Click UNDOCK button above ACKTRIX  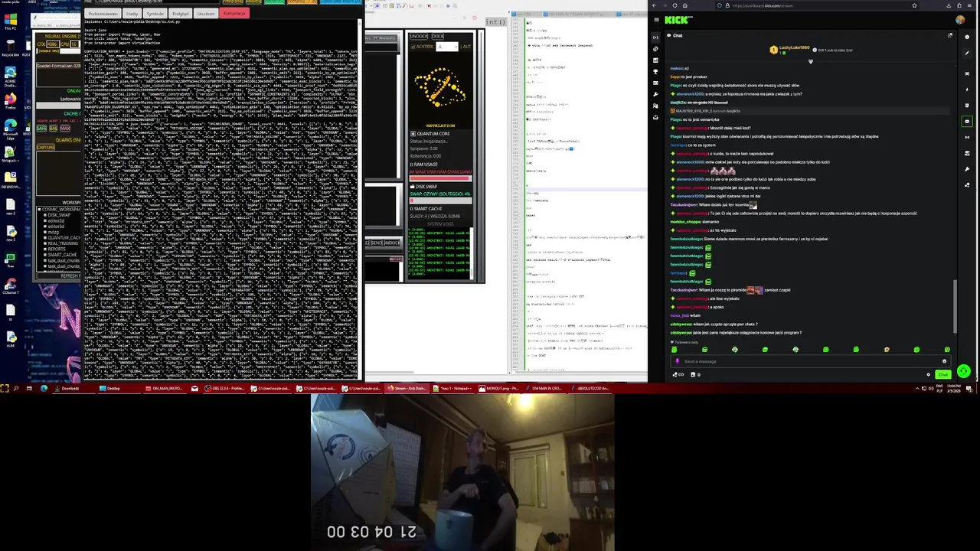[x=419, y=36]
